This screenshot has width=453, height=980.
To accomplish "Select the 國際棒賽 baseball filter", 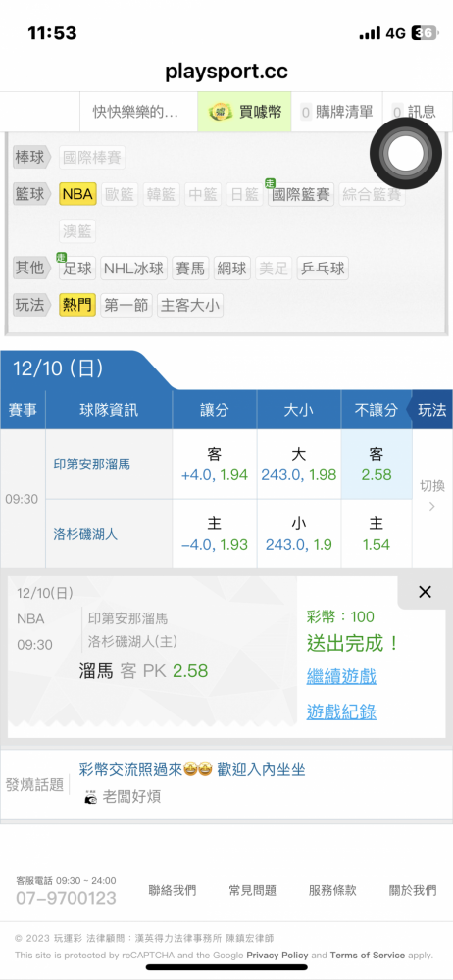I will pos(92,157).
